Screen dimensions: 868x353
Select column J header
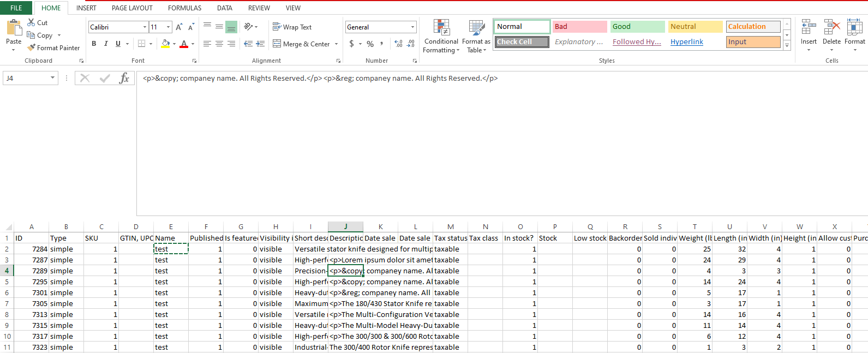(x=345, y=226)
